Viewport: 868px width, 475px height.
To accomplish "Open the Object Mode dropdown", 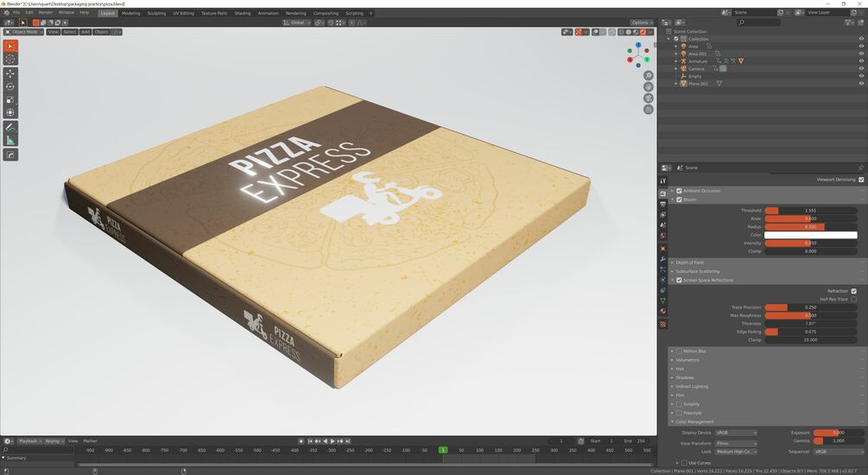I will [x=23, y=32].
